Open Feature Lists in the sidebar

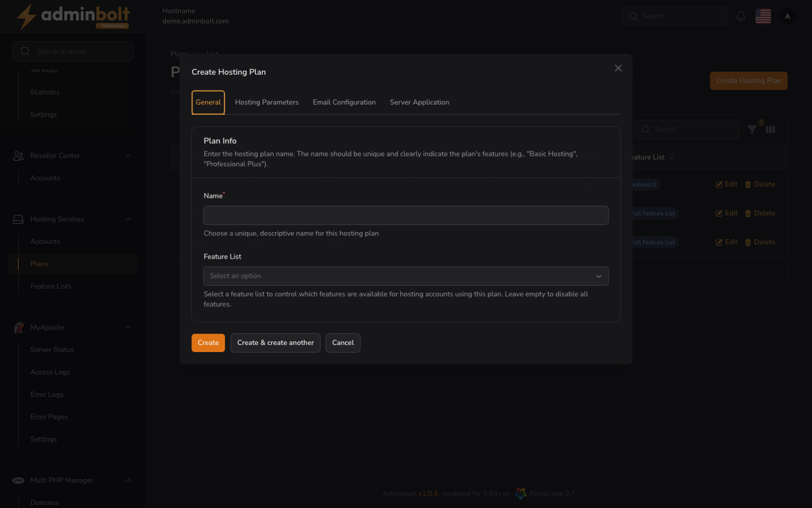(x=51, y=286)
